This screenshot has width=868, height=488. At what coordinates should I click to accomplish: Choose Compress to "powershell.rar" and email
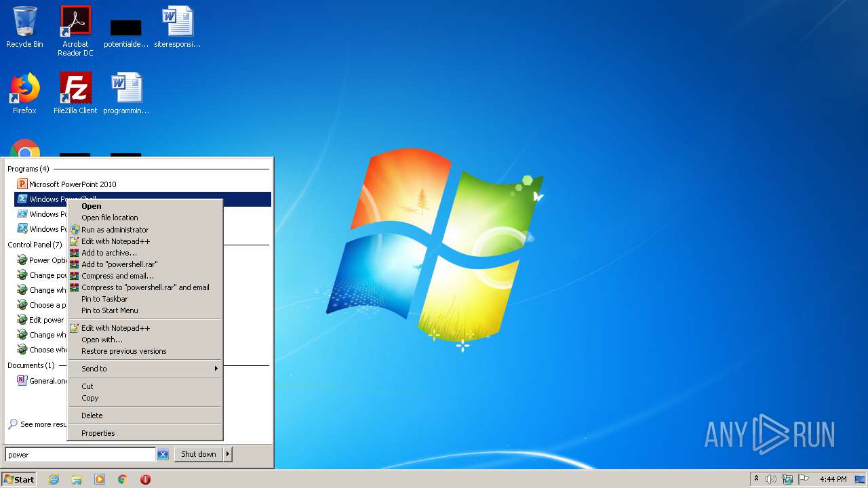tap(145, 287)
